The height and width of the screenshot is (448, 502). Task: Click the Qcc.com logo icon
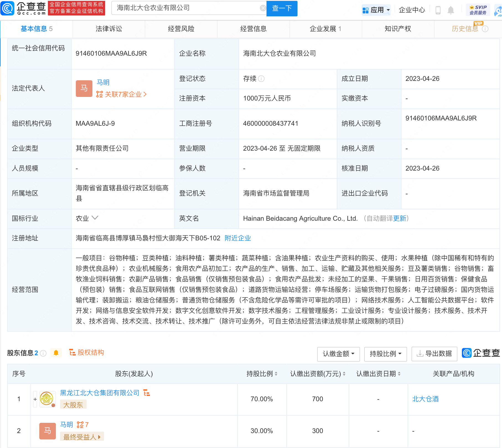(7, 8)
